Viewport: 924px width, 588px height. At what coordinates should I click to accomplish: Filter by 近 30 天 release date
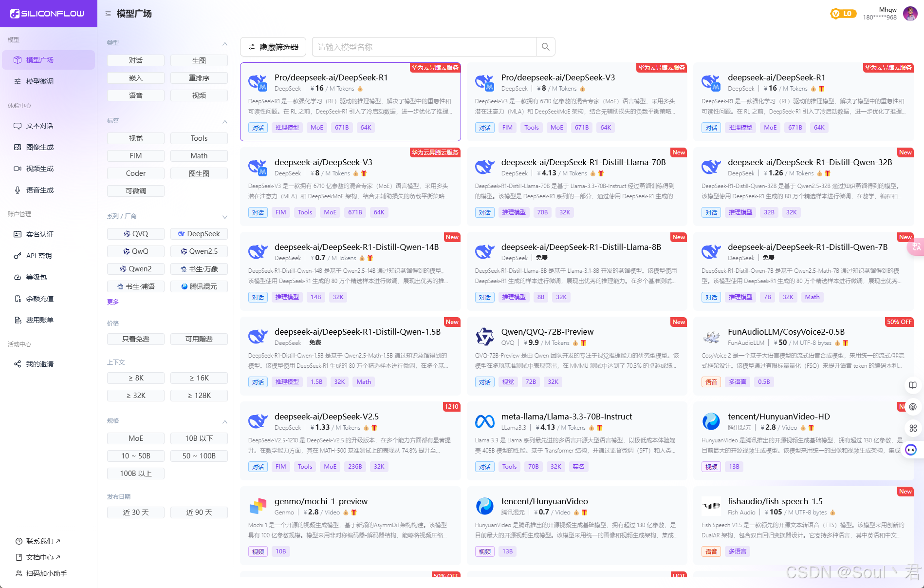tap(136, 512)
